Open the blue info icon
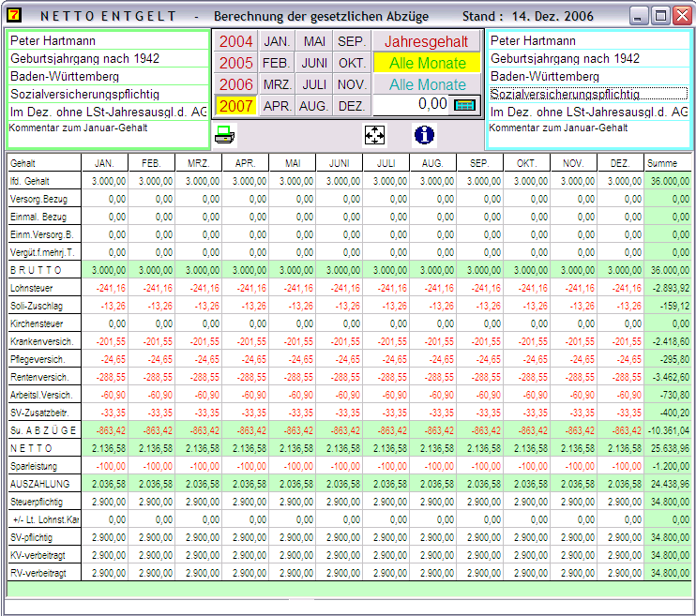 click(x=424, y=134)
